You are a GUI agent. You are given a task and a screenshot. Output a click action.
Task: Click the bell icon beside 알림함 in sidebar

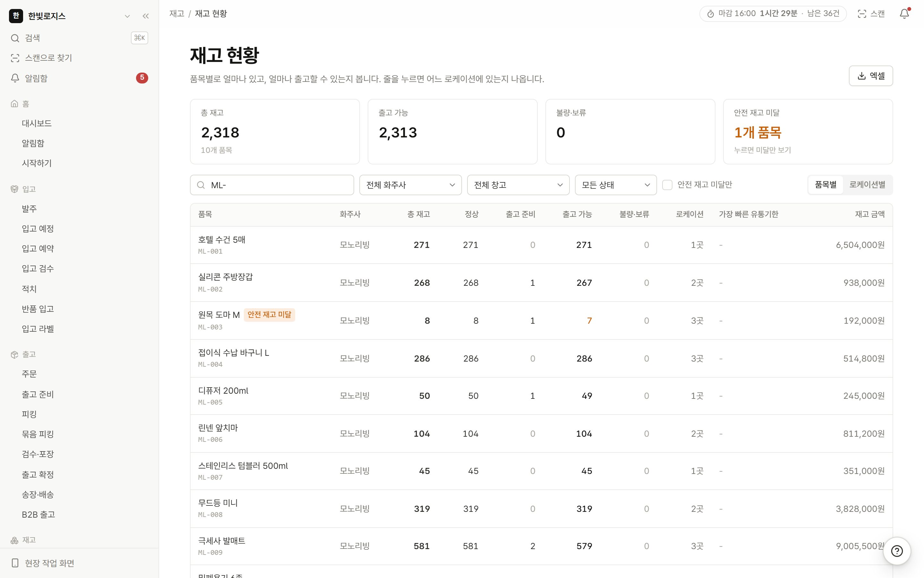pos(15,78)
